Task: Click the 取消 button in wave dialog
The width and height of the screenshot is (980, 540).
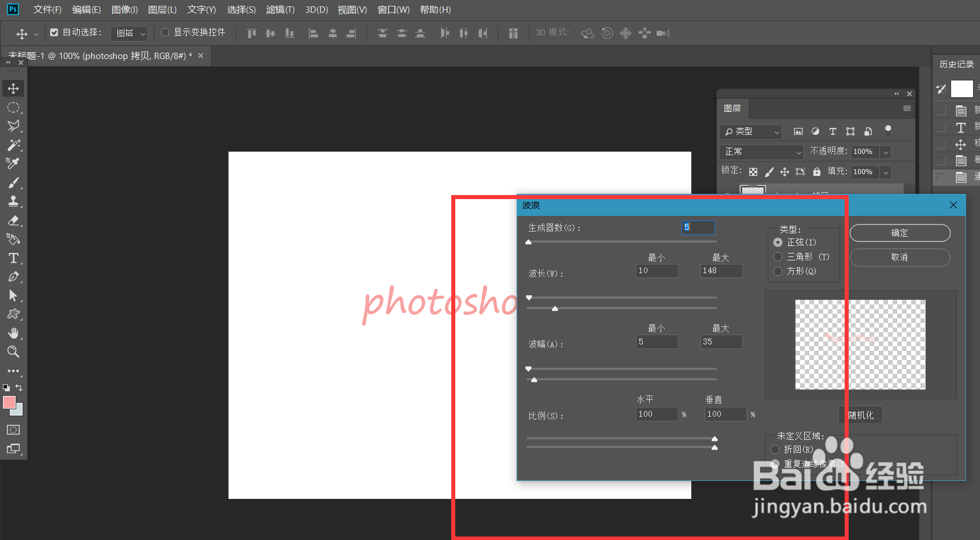Action: point(900,258)
